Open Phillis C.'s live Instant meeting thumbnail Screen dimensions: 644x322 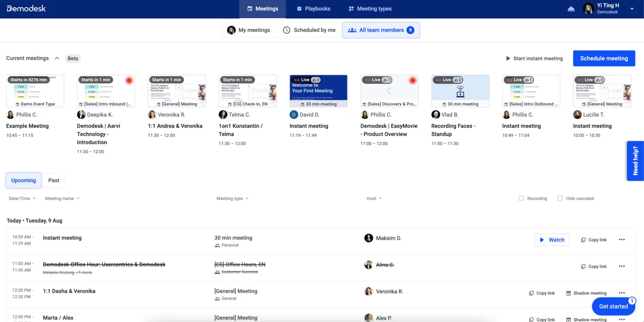pos(531,91)
